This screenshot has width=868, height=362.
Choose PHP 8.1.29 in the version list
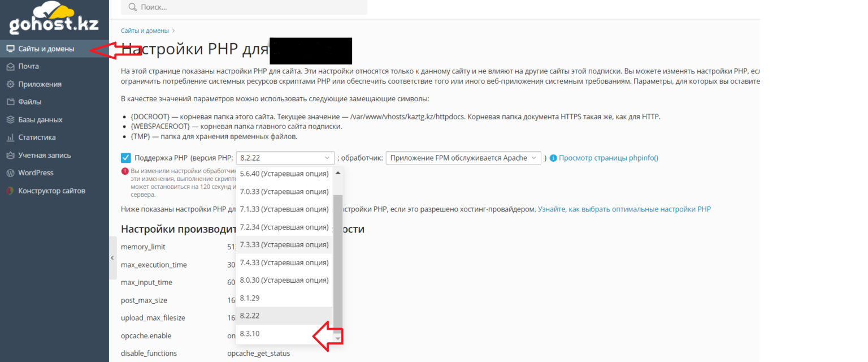point(250,298)
